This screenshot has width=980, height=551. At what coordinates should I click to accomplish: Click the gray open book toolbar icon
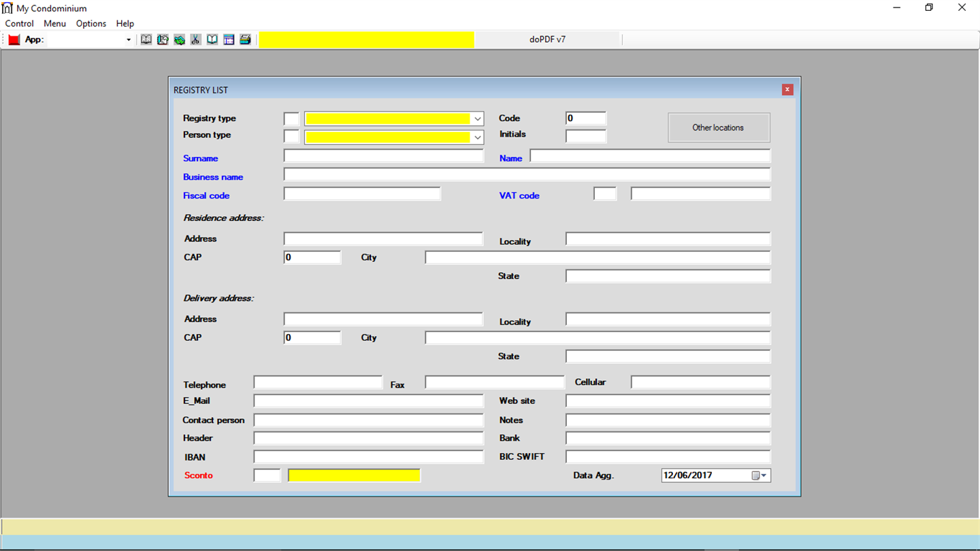point(146,39)
